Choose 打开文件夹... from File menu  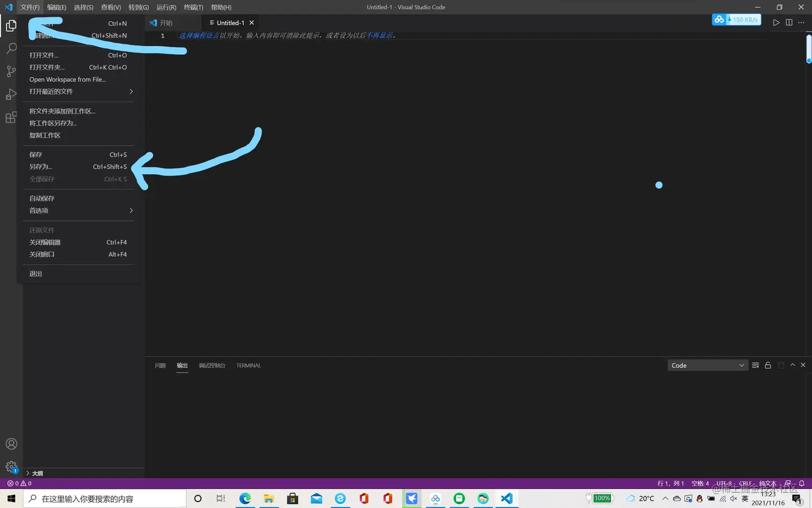[78, 67]
